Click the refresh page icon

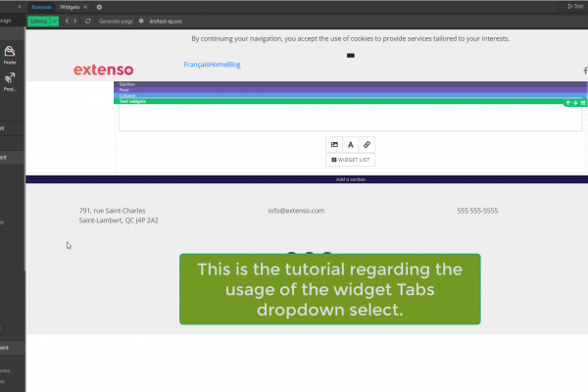tap(88, 21)
